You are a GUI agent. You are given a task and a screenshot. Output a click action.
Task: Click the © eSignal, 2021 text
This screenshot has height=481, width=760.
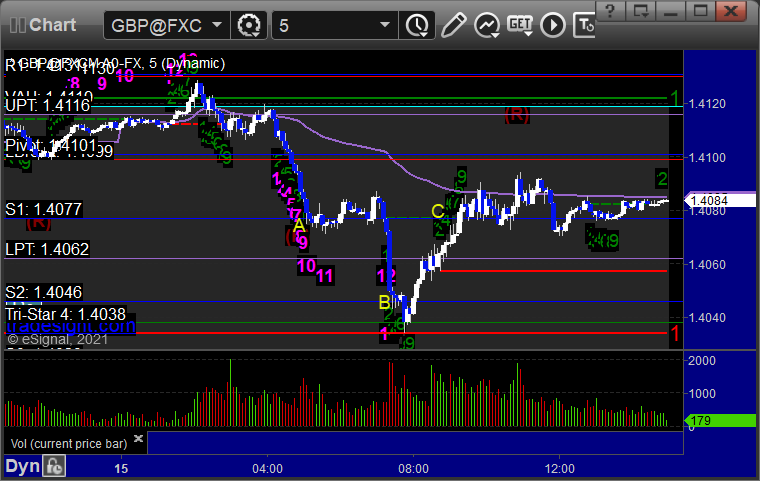[x=58, y=339]
